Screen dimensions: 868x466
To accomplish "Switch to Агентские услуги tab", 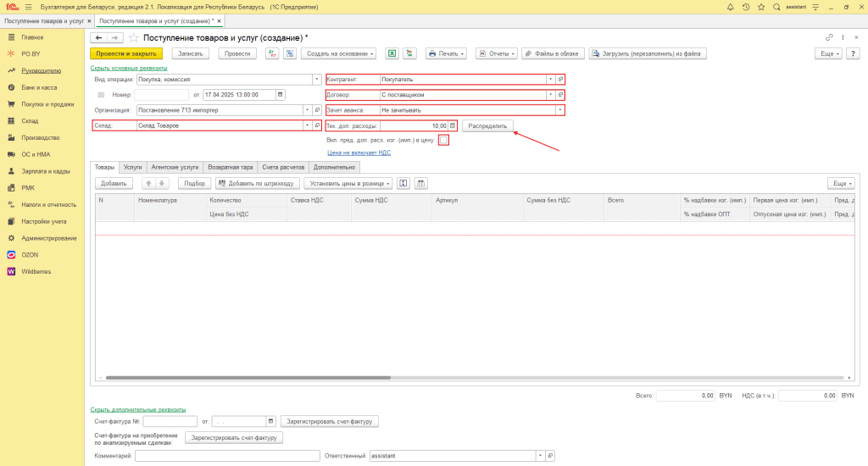I will [x=175, y=167].
